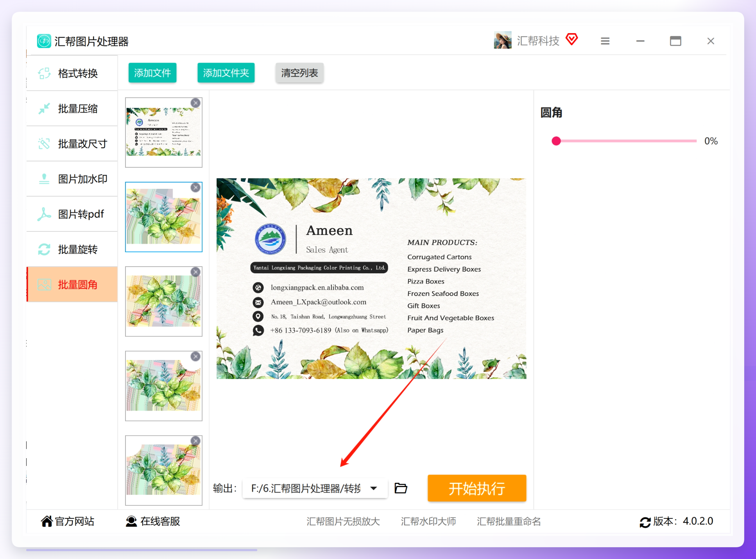Viewport: 756px width, 559px height.
Task: Click the 0% rounded corner value
Action: pyautogui.click(x=711, y=141)
